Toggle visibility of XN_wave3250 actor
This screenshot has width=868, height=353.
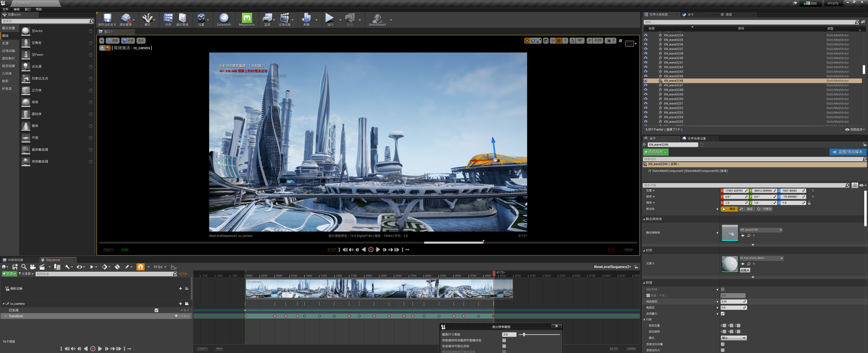pyautogui.click(x=645, y=99)
